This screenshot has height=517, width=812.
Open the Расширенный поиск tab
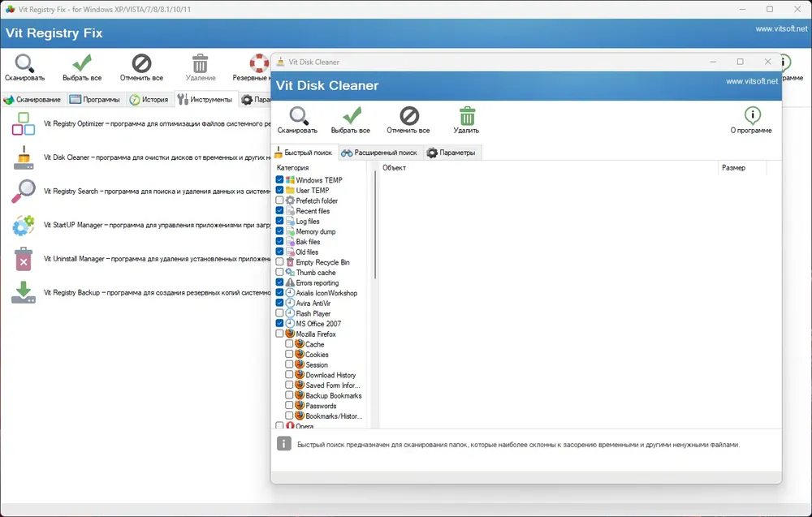[x=379, y=153]
